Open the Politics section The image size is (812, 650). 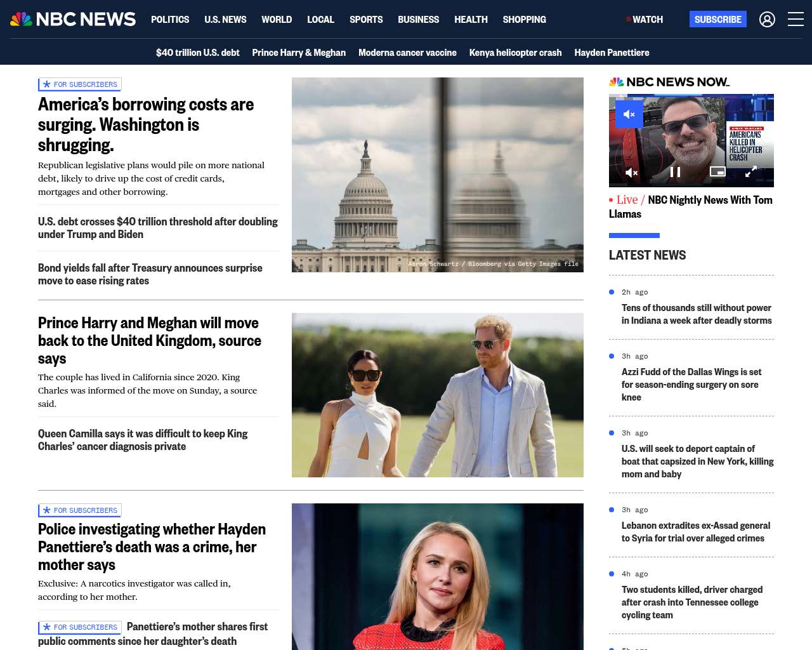click(170, 20)
